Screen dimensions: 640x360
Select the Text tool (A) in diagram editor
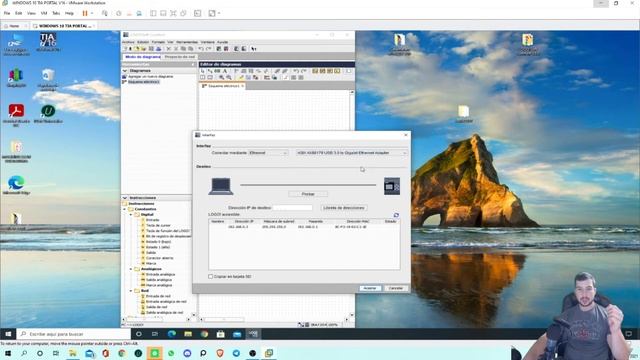coord(225,71)
